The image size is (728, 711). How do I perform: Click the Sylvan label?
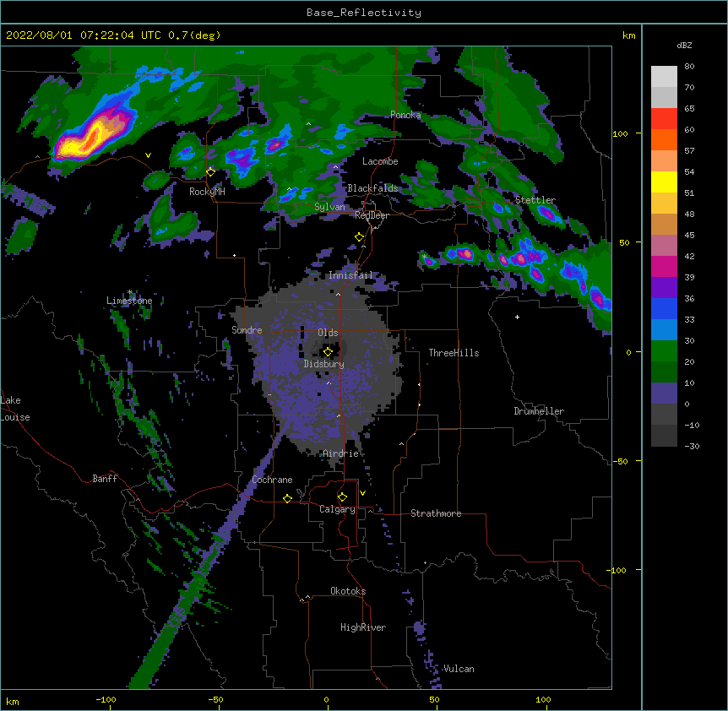click(329, 207)
